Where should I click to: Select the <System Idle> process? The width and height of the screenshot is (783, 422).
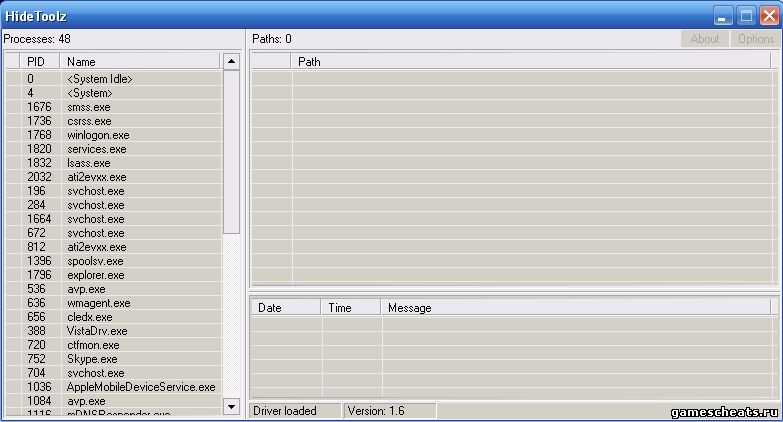99,79
